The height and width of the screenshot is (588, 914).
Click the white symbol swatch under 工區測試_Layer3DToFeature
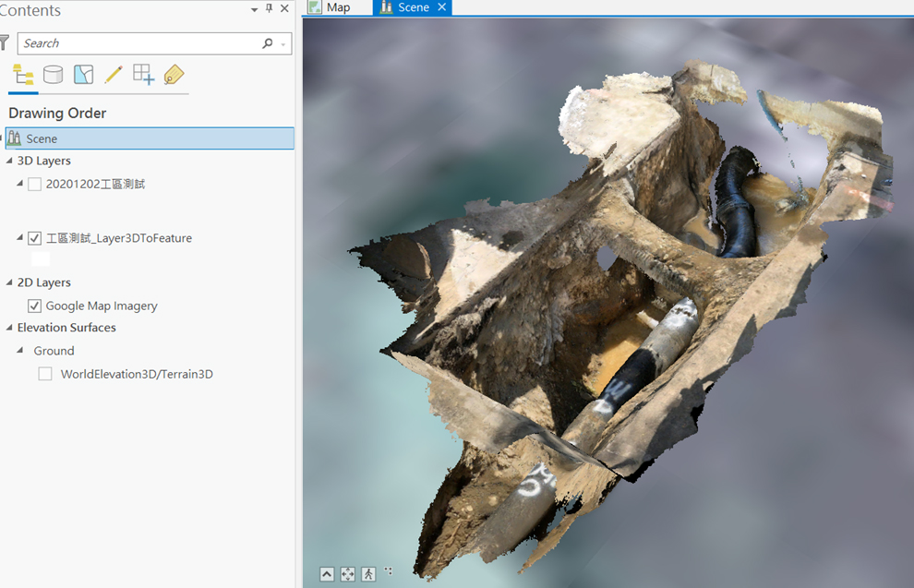41,259
